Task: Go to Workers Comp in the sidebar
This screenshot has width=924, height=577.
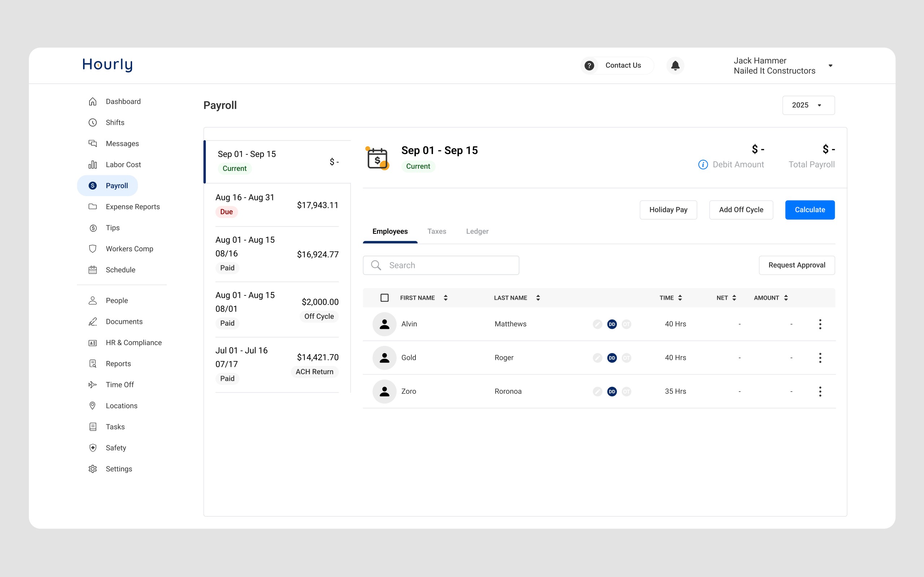Action: tap(129, 249)
